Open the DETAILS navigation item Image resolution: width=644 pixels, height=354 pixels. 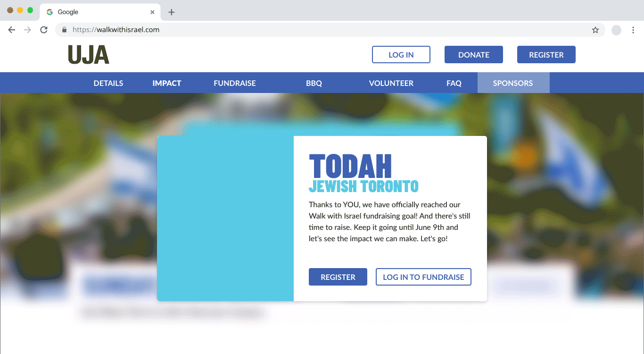click(108, 83)
